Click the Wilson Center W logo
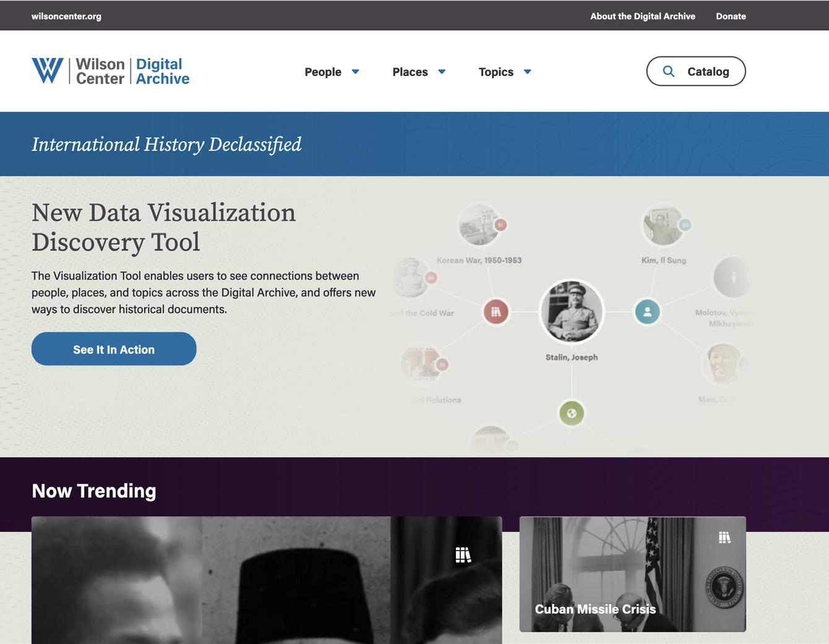Viewport: 829px width, 644px height. pyautogui.click(x=48, y=71)
